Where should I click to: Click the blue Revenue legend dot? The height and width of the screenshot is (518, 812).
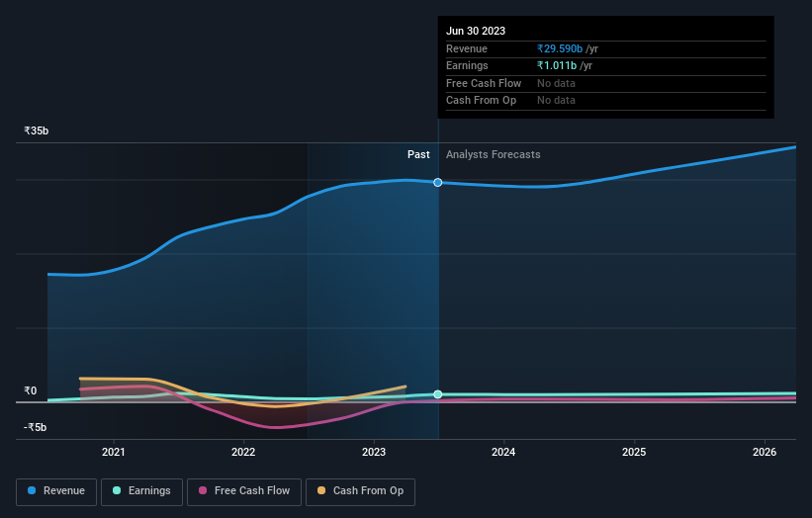point(32,490)
